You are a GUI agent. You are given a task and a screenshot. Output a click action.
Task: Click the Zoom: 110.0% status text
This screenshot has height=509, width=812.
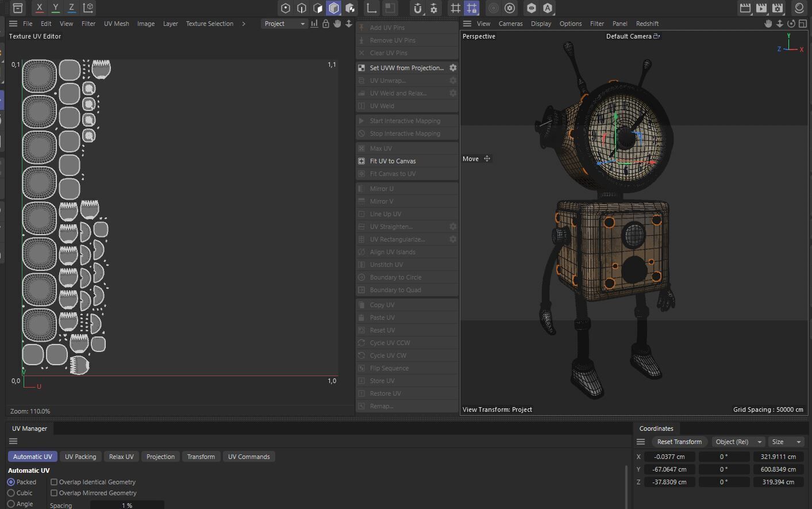30,411
